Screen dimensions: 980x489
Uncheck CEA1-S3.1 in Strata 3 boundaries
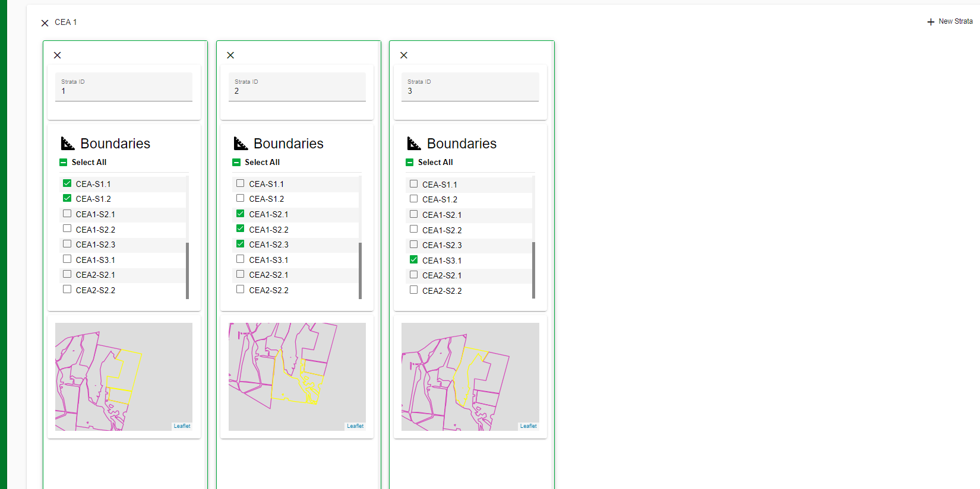click(414, 260)
